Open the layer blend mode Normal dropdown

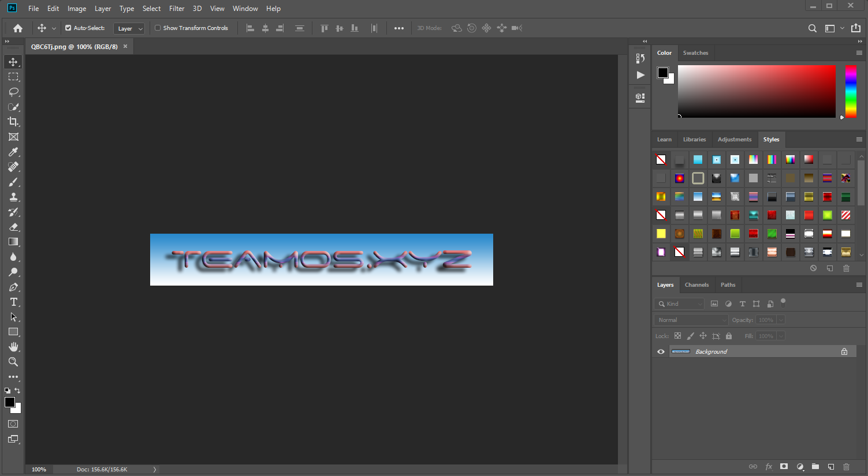point(691,320)
